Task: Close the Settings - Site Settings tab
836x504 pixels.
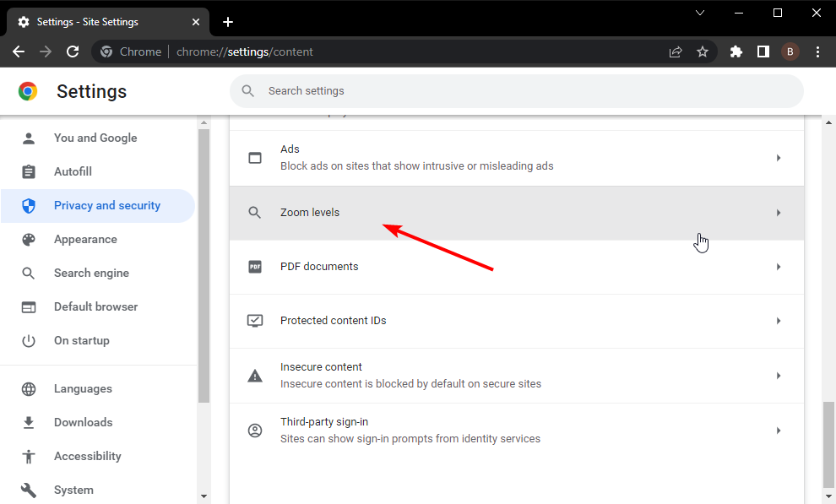Action: coord(196,22)
